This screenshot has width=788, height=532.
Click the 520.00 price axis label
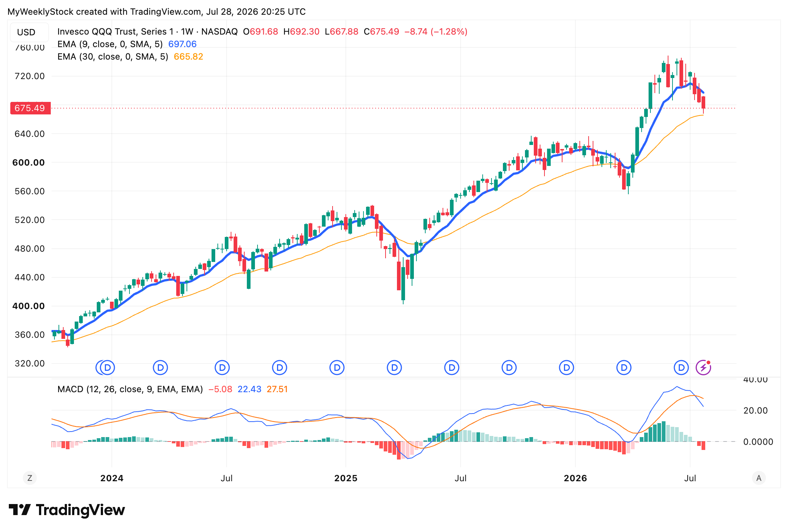click(x=29, y=220)
